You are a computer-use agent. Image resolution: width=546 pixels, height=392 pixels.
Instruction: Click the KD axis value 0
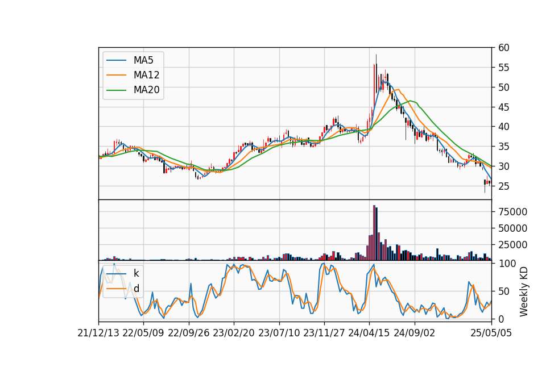pos(500,319)
